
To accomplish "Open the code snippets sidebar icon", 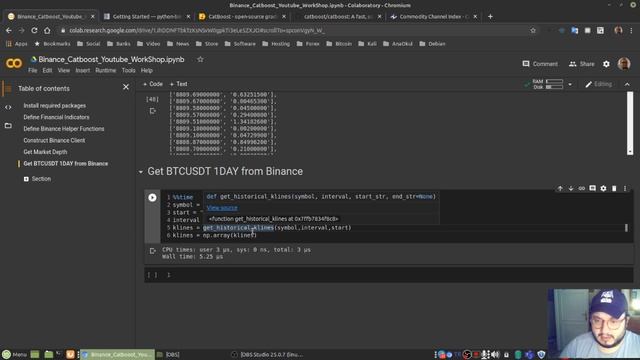I will pos(8,107).
